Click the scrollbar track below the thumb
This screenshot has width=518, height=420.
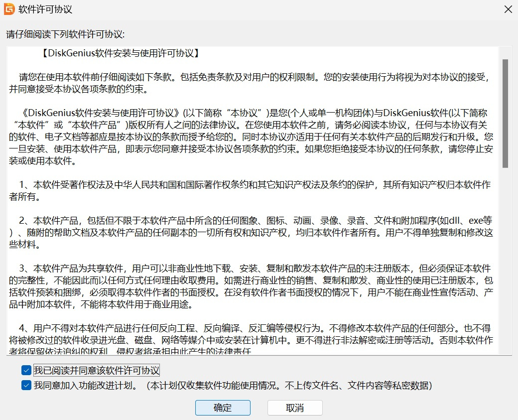[x=505, y=259]
